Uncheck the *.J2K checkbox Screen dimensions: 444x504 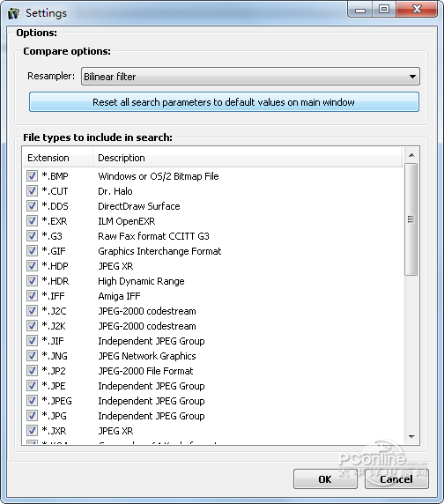32,326
